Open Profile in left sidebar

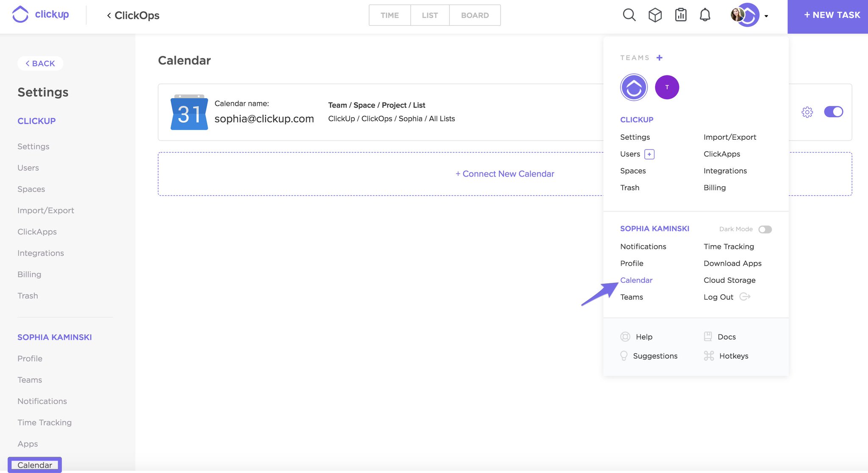pyautogui.click(x=30, y=359)
